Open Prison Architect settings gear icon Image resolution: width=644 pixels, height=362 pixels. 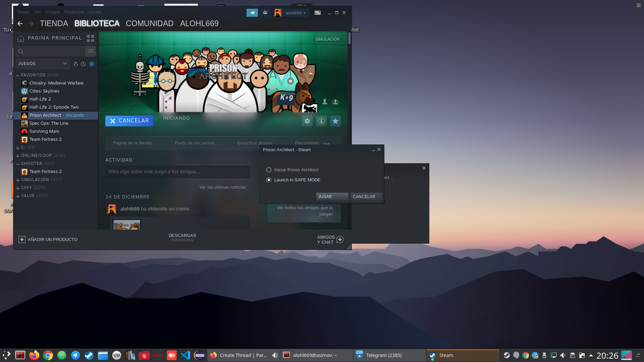[307, 121]
